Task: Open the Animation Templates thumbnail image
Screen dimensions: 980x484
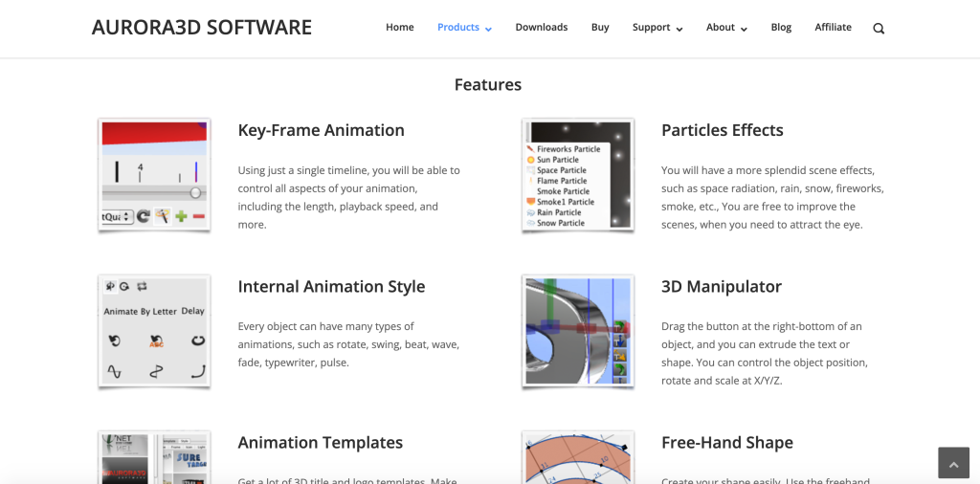Action: 154,457
